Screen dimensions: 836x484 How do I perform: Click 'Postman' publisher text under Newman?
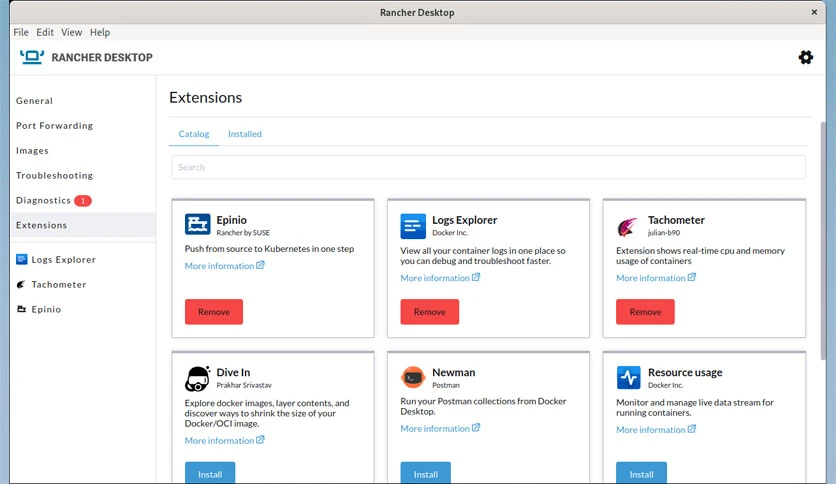click(446, 385)
